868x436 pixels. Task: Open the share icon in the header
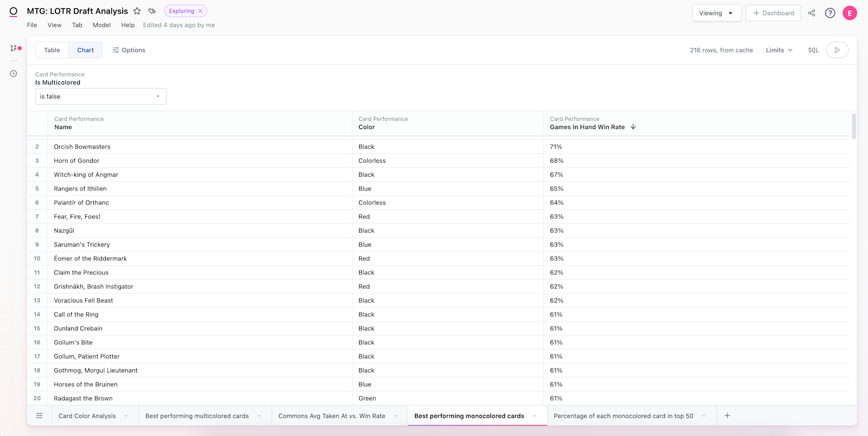(812, 13)
